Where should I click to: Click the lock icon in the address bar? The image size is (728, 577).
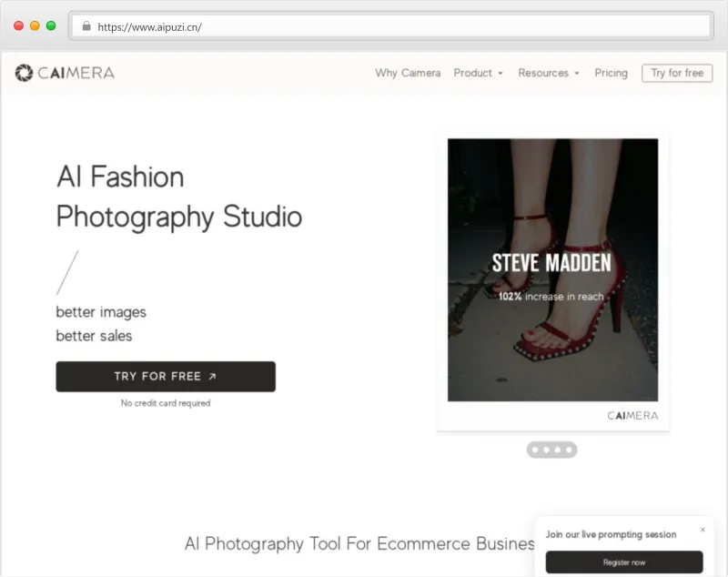click(86, 26)
